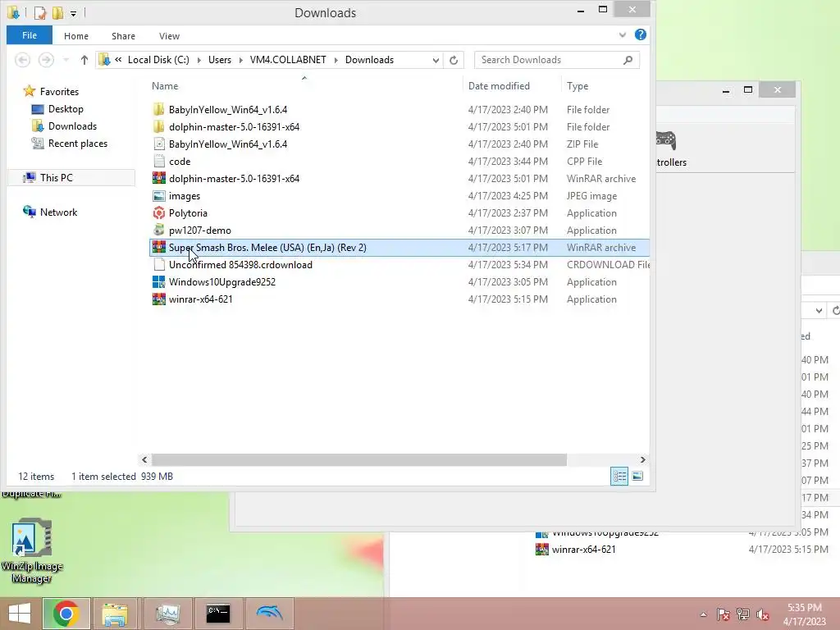The image size is (840, 630).
Task: Select Network in navigation pane
Action: pos(58,212)
